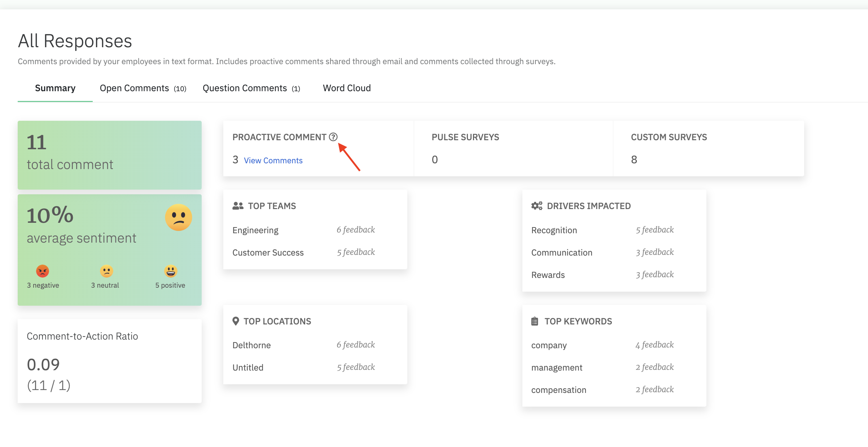Click the Delthorne location entry
Image resolution: width=868 pixels, height=447 pixels.
pos(251,345)
